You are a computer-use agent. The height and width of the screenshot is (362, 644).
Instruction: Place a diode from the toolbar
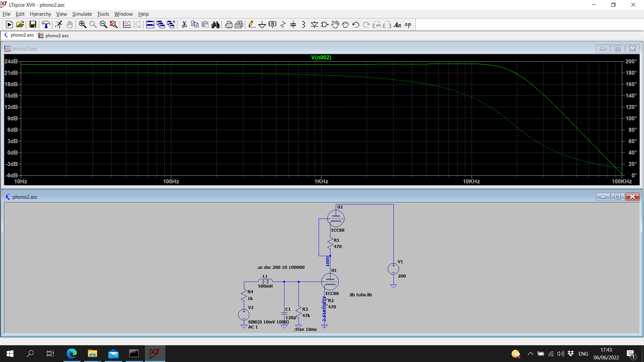point(314,24)
